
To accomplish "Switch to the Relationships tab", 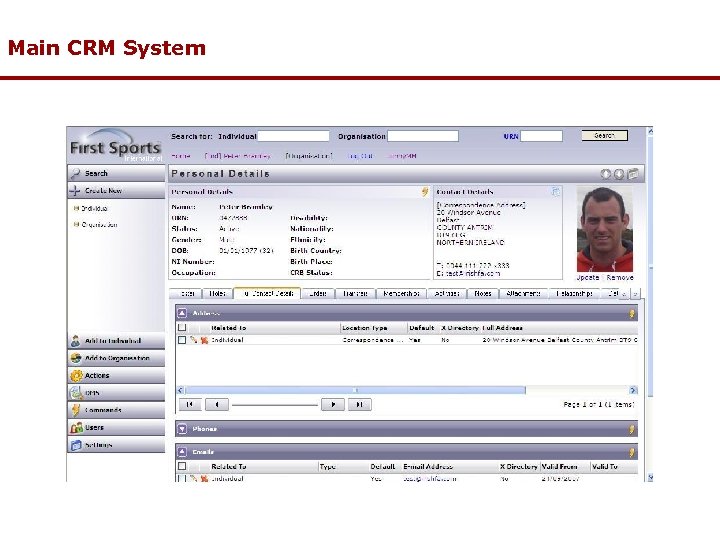I will click(x=574, y=293).
